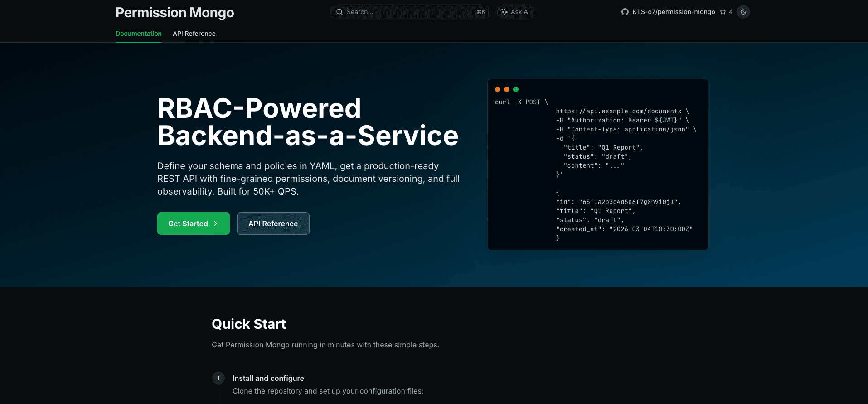Click the Permission Mongo site title
This screenshot has width=868, height=404.
coord(175,13)
